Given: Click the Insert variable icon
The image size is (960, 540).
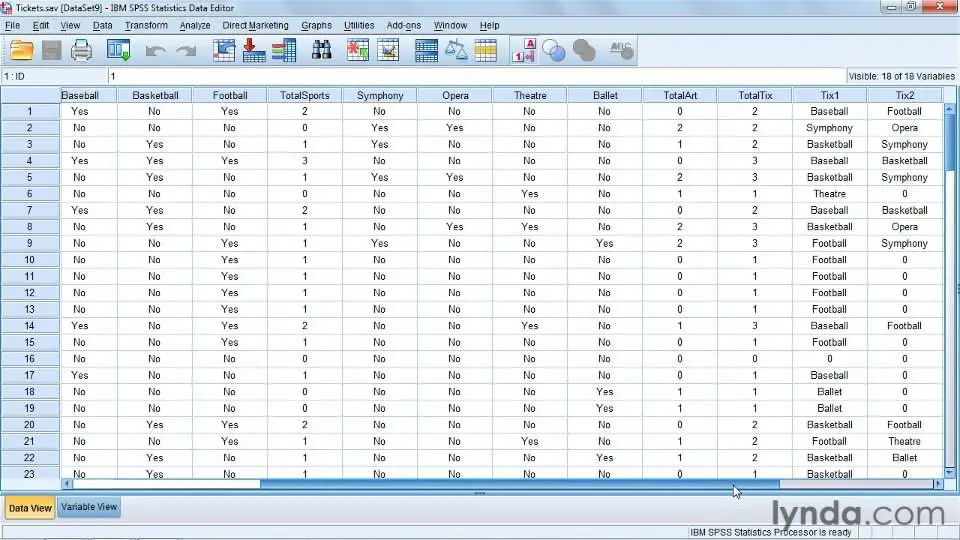Looking at the screenshot, I should (388, 50).
